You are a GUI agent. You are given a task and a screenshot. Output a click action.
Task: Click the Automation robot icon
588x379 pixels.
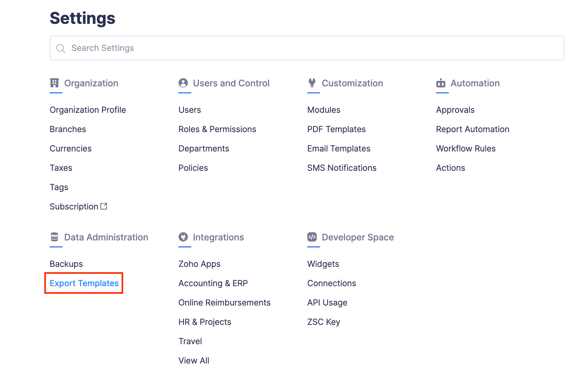click(441, 83)
